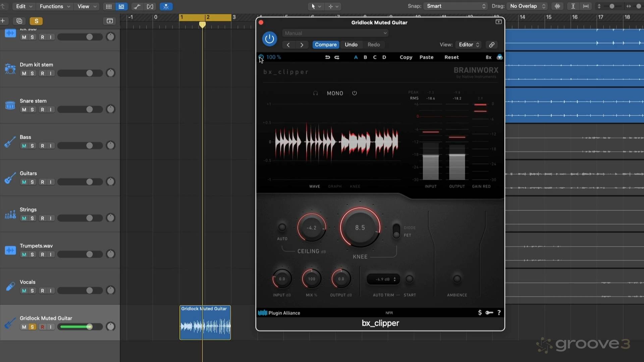The height and width of the screenshot is (362, 644).
Task: Open the Manual preset dropdown
Action: 335,33
